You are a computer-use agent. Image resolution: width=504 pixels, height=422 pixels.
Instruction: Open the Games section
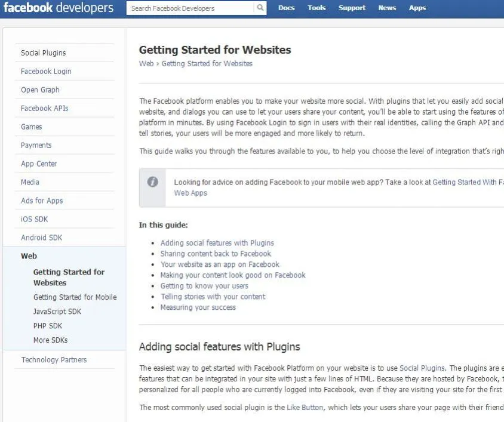tap(32, 127)
